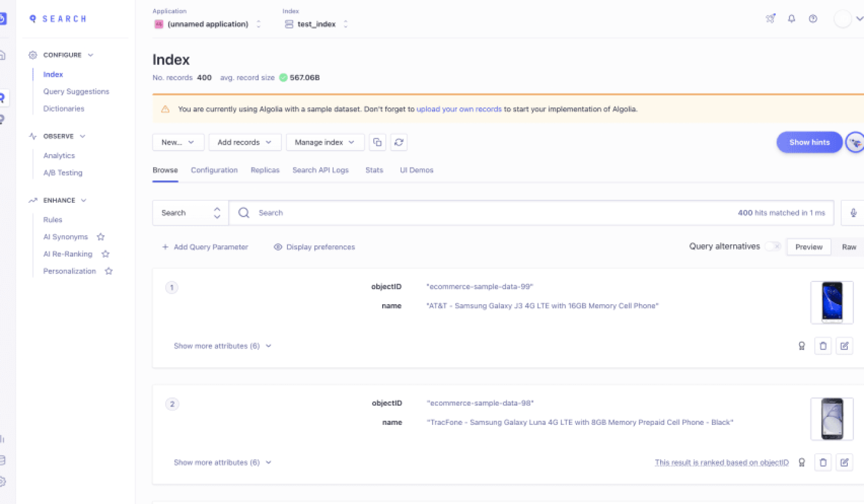Select Index in sidebar
The width and height of the screenshot is (864, 504).
(x=53, y=74)
